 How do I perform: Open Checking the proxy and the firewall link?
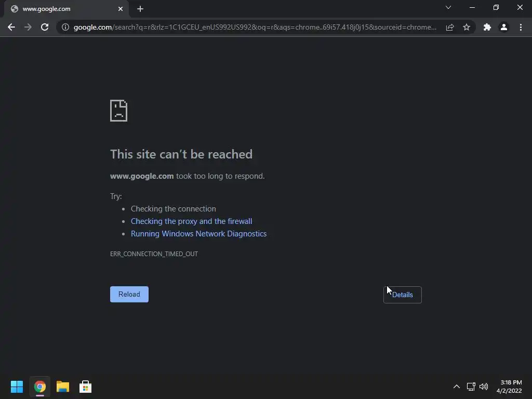pos(191,221)
